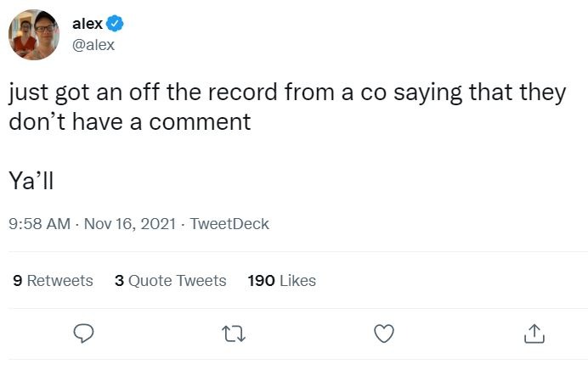Click the 9:58 AM timestamp
The image size is (588, 370).
coord(39,224)
